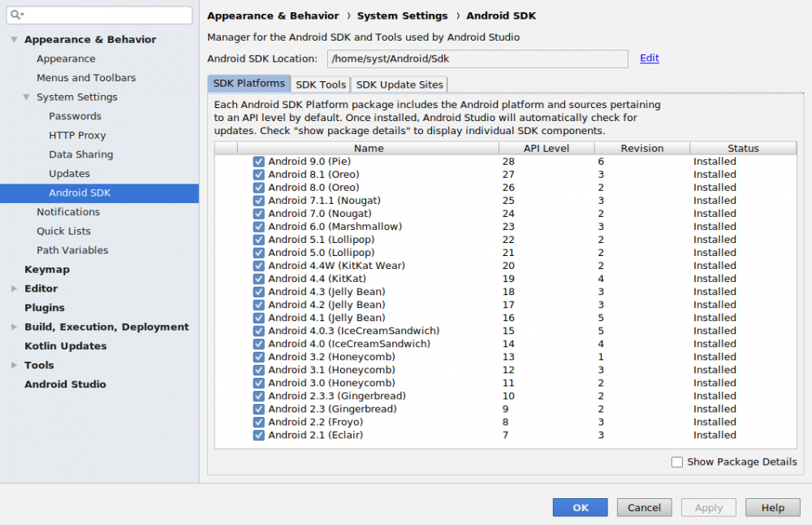
Task: Open Data Sharing settings
Action: click(80, 154)
